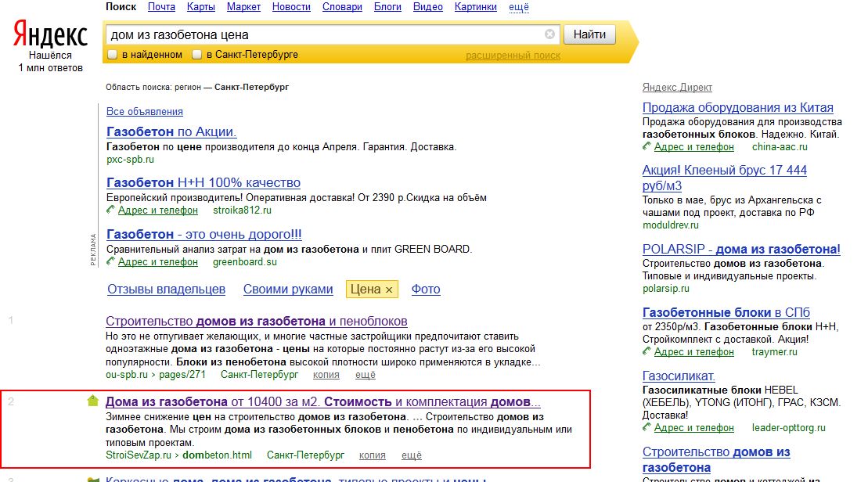Remove the Цена filter with its cross
The height and width of the screenshot is (482, 868).
[x=389, y=290]
